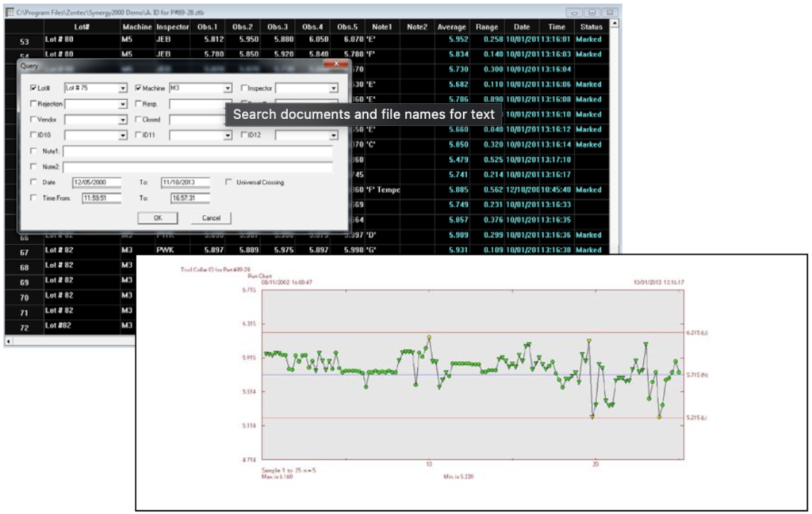Tick the Vendor checkbox
The width and height of the screenshot is (812, 514).
pyautogui.click(x=33, y=119)
